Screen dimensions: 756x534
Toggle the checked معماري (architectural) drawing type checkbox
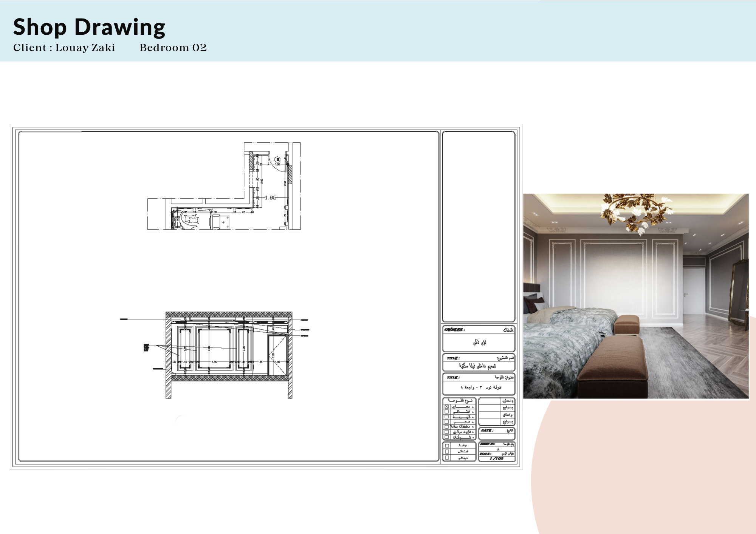tap(446, 407)
